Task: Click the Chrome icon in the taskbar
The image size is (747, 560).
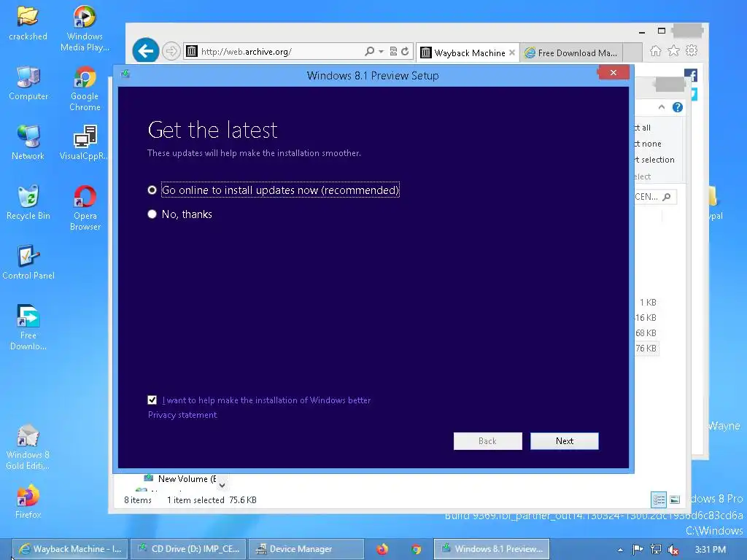Action: tap(416, 549)
